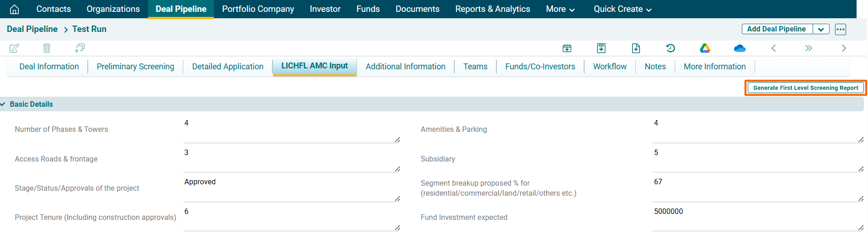This screenshot has height=234, width=868.
Task: Click the add document icon with plus
Action: tap(636, 48)
